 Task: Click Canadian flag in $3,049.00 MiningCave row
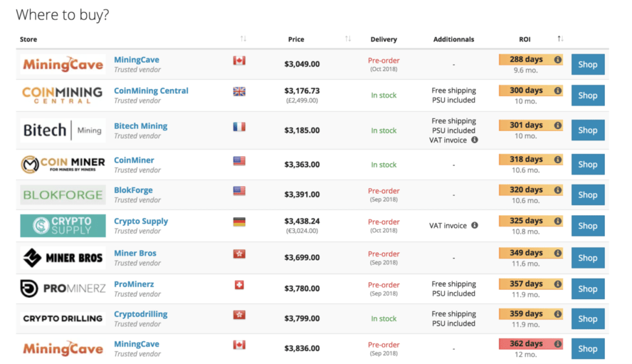pyautogui.click(x=239, y=60)
